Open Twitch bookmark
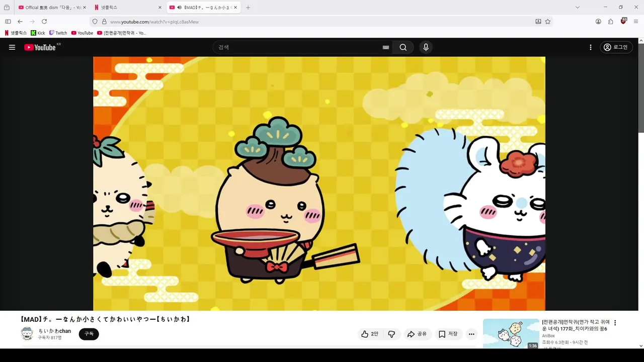The image size is (644, 362). point(58,33)
